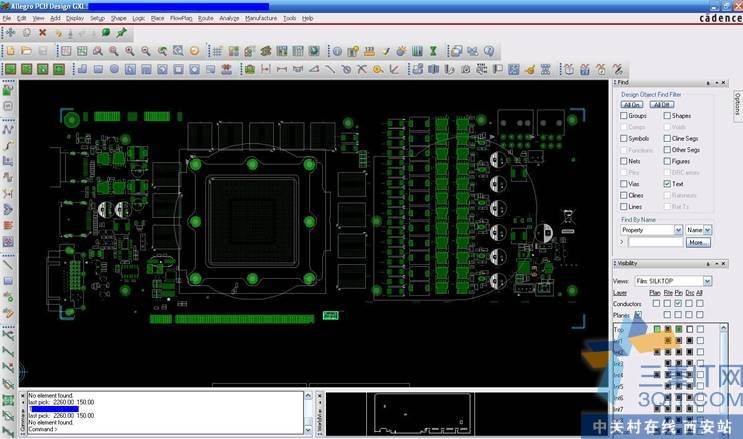Click the first green layer view icon

click(x=10, y=69)
